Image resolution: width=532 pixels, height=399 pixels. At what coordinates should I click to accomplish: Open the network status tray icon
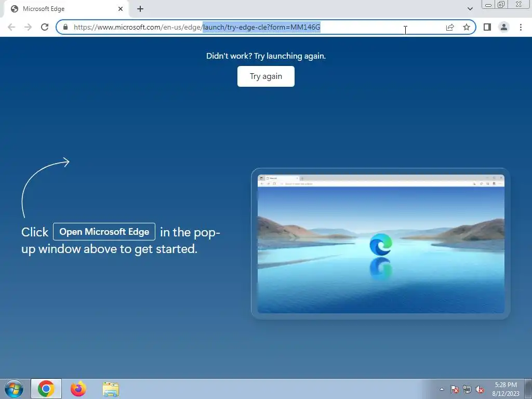467,389
